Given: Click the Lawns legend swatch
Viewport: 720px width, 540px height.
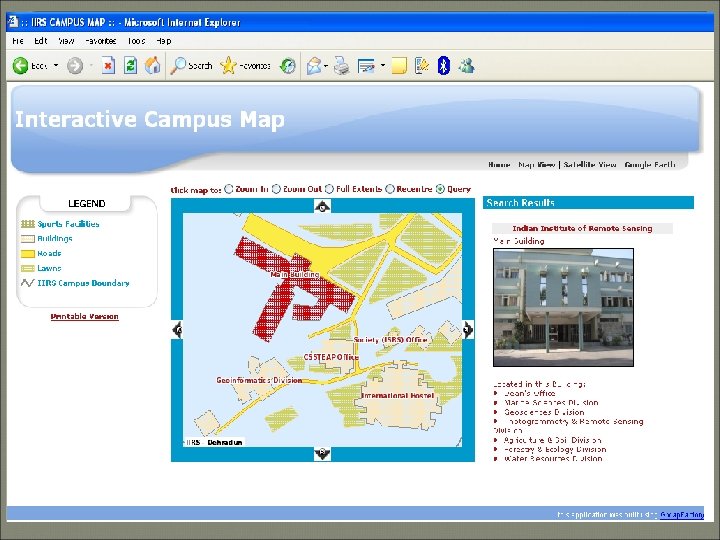Looking at the screenshot, I should pos(28,268).
